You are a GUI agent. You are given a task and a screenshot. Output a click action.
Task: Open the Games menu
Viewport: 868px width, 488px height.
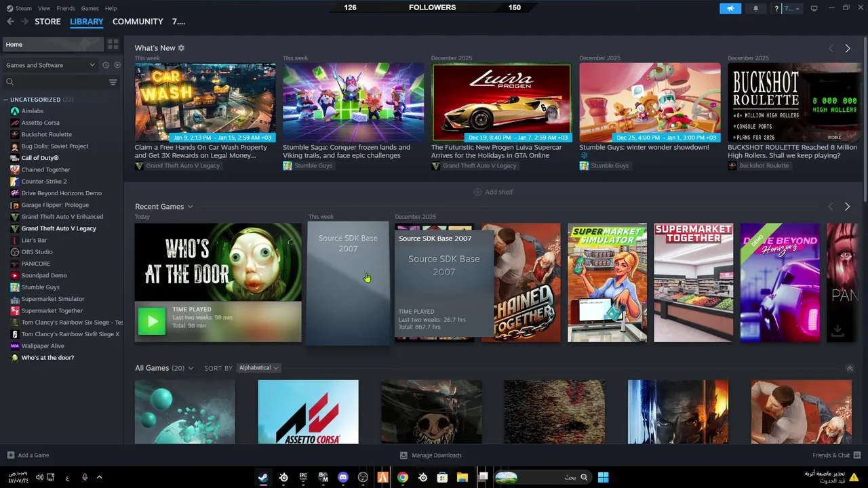pyautogui.click(x=90, y=8)
